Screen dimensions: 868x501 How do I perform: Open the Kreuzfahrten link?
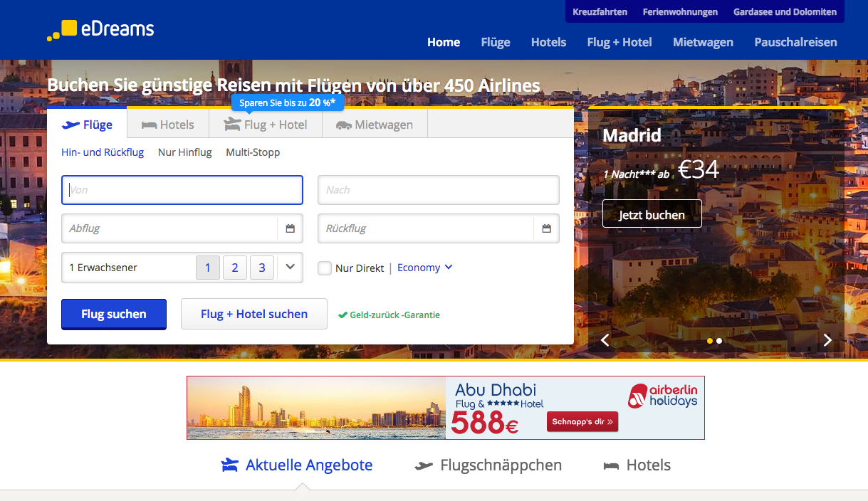600,11
